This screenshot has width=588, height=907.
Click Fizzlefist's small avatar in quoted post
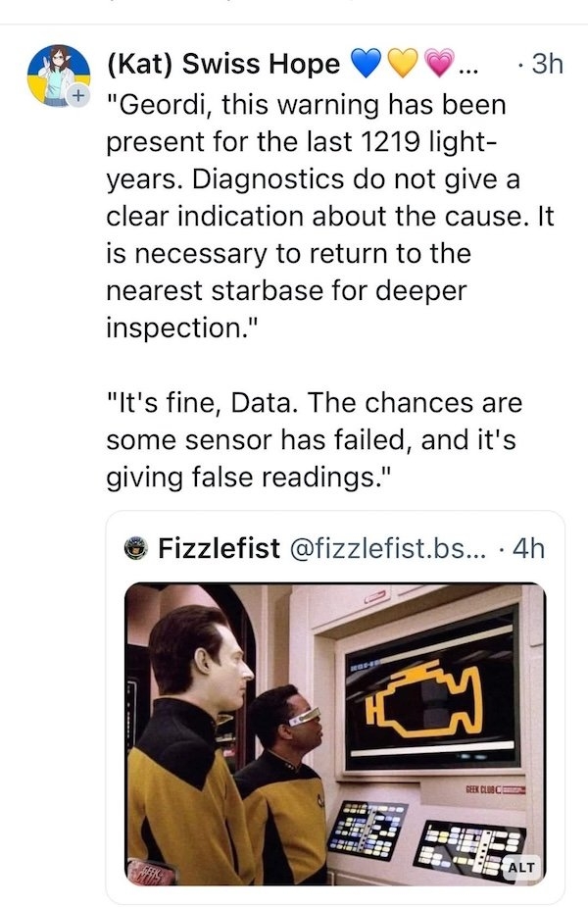pos(141,548)
